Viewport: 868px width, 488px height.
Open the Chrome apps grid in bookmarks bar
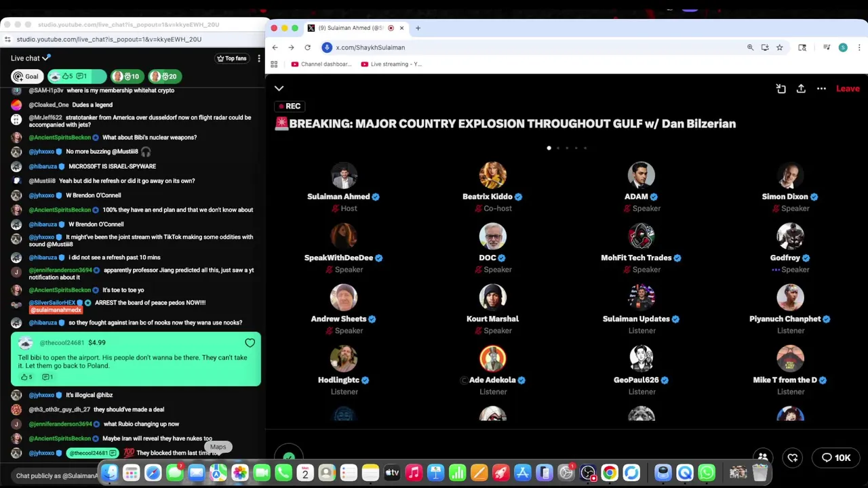[274, 64]
